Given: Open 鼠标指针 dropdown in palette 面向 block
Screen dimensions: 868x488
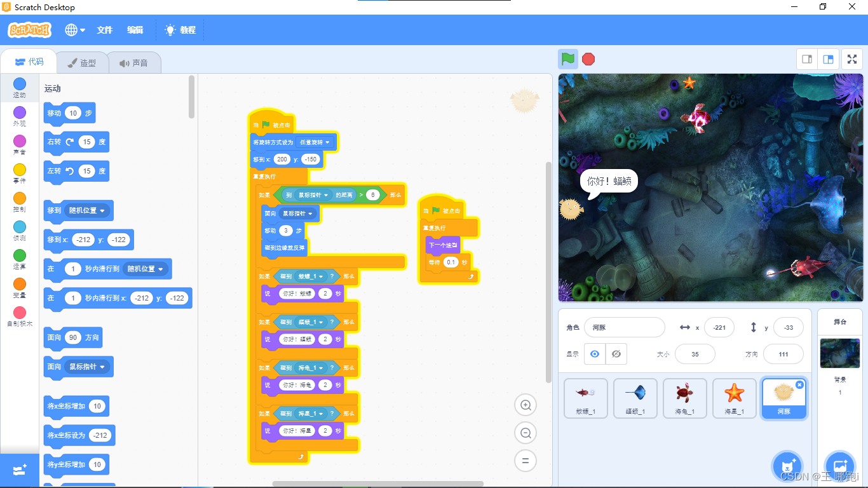Looking at the screenshot, I should click(88, 367).
